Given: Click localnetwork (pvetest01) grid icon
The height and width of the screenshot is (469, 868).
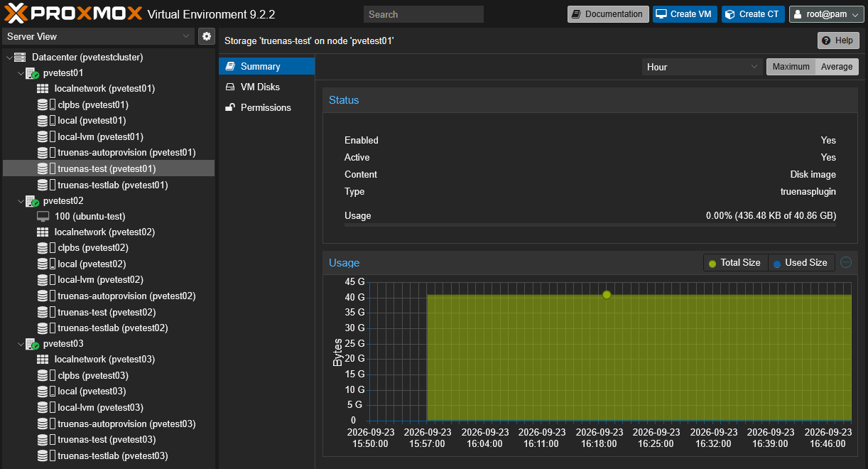Looking at the screenshot, I should click(43, 89).
